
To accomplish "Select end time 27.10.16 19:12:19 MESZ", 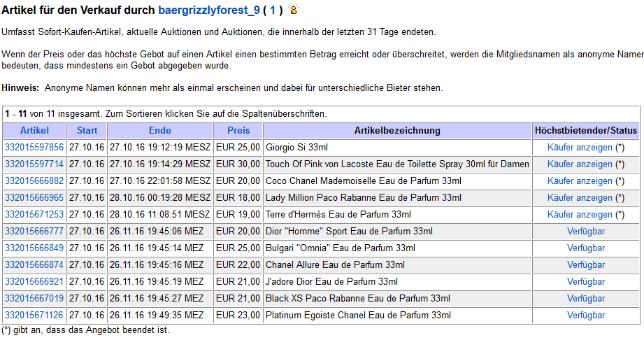I will (x=159, y=147).
